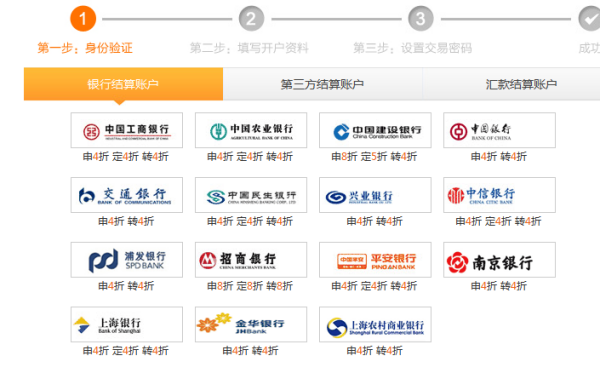The height and width of the screenshot is (373, 600).
Task: Switch to 汇款结算账户 tab
Action: tap(511, 84)
